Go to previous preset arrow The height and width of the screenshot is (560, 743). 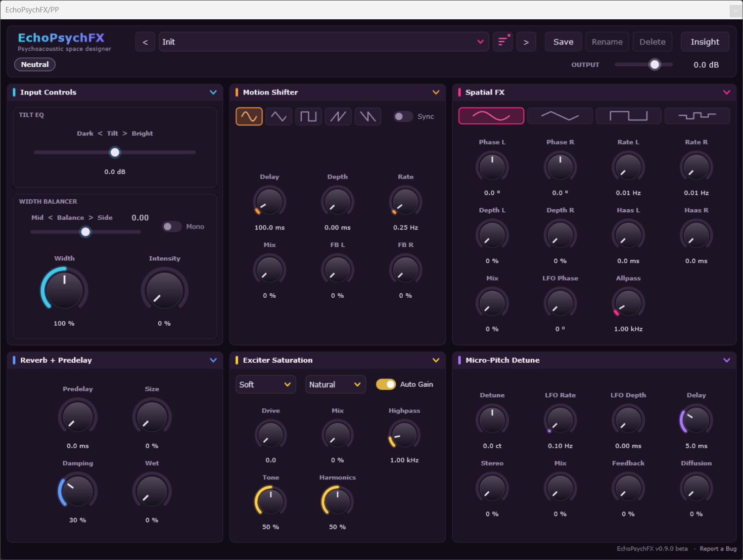coord(145,42)
